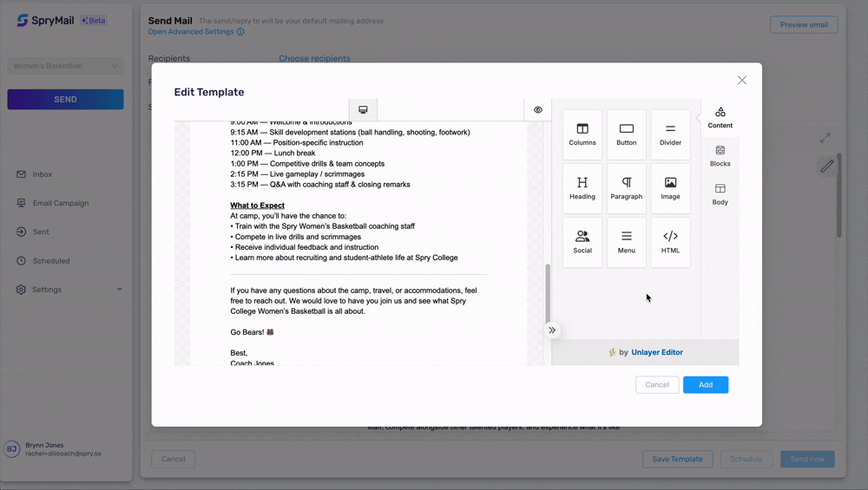Add an Image content block

tap(670, 188)
